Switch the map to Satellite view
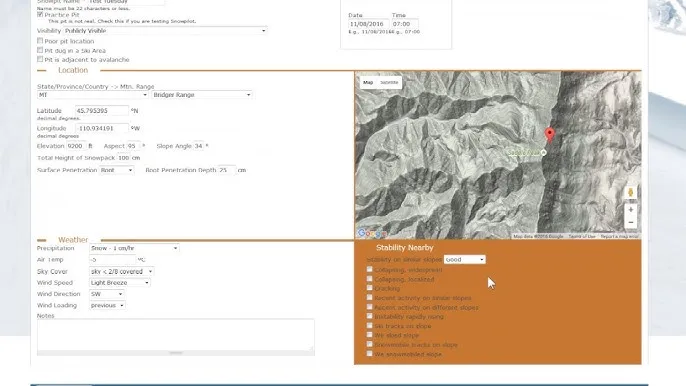The width and height of the screenshot is (686, 386). (x=389, y=82)
